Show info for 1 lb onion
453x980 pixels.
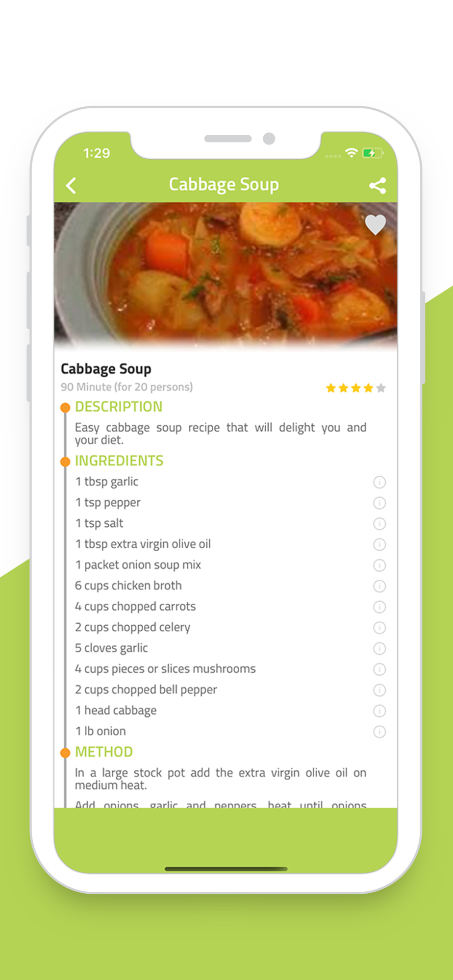click(x=379, y=732)
